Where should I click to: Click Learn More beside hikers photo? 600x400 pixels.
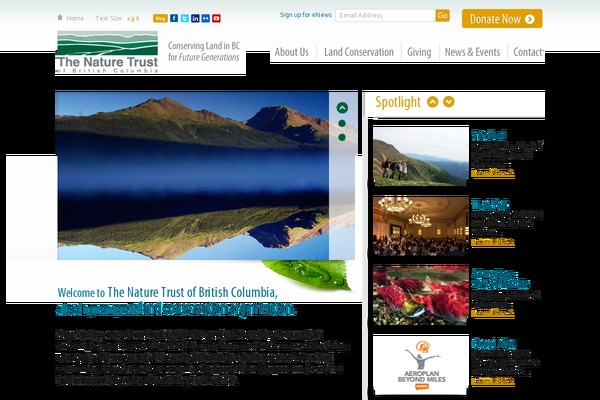(493, 173)
